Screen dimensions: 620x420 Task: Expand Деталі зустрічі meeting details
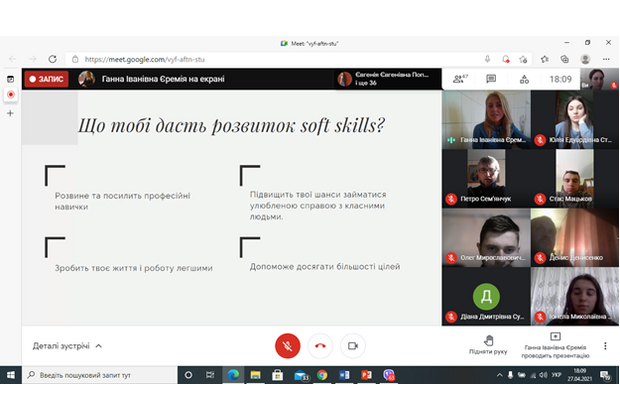point(67,346)
